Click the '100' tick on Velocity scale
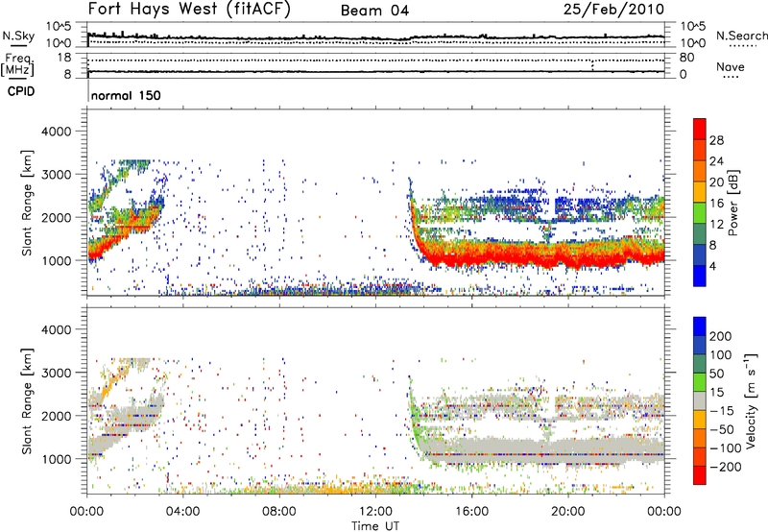Image resolution: width=768 pixels, height=532 pixels. 721,354
